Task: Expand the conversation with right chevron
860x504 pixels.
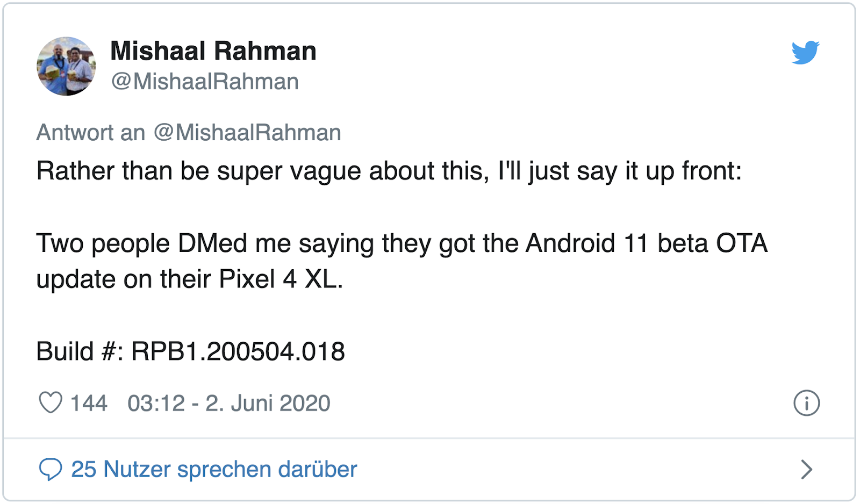Action: [806, 469]
